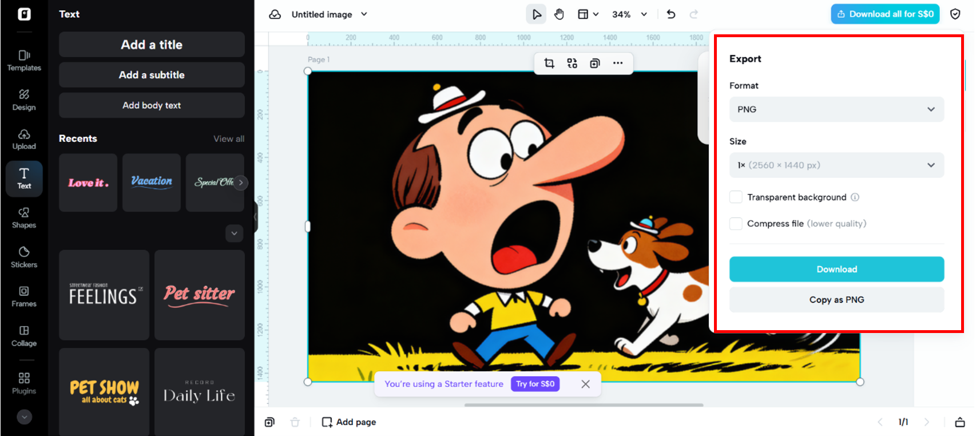Screen dimensions: 980x436
Task: Click the cloud save status icon
Action: [x=275, y=14]
